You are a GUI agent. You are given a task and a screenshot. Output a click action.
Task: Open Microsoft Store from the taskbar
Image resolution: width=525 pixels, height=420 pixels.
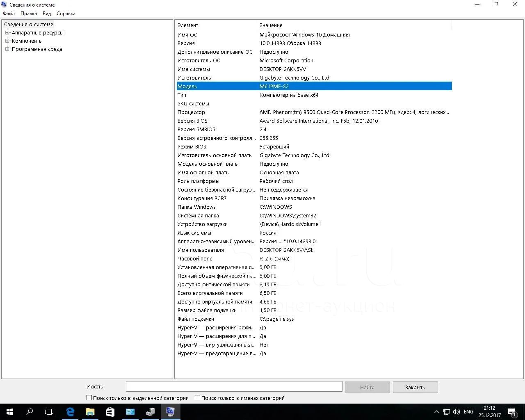110,412
